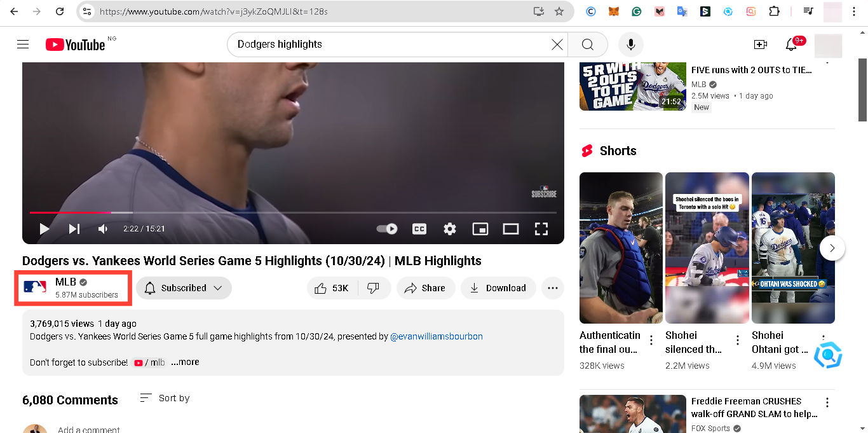Screen dimensions: 868x433
Task: Open player settings gear
Action: tap(450, 229)
